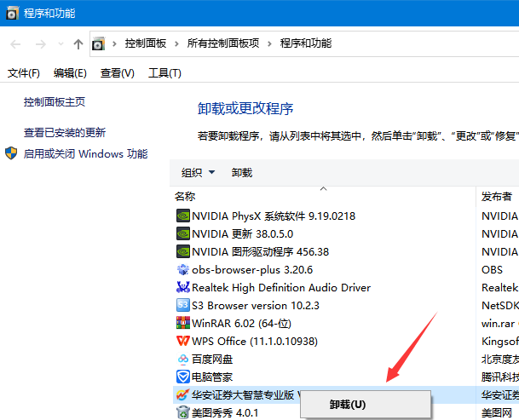Click the obs-browser-plus icon
Viewport: 519px width, 420px height.
point(182,269)
